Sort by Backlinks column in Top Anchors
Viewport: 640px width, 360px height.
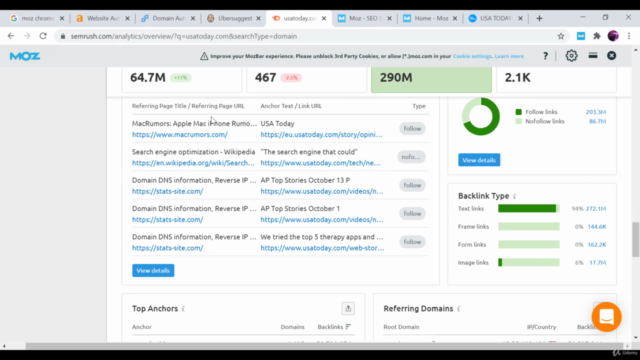(334, 327)
